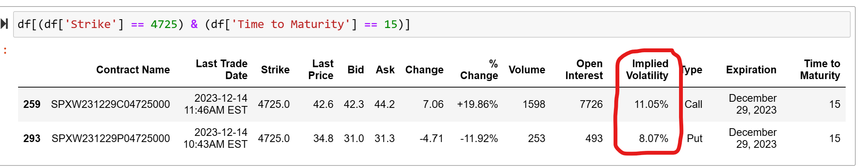Click the Expiration column header

751,69
